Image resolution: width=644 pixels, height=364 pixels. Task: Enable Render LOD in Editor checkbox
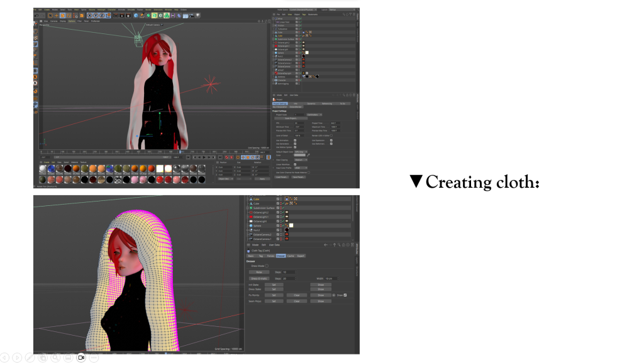click(x=331, y=135)
